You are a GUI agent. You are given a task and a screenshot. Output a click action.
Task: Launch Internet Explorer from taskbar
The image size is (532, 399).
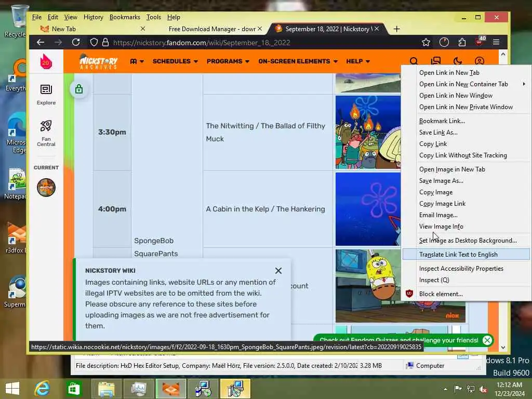(42, 389)
